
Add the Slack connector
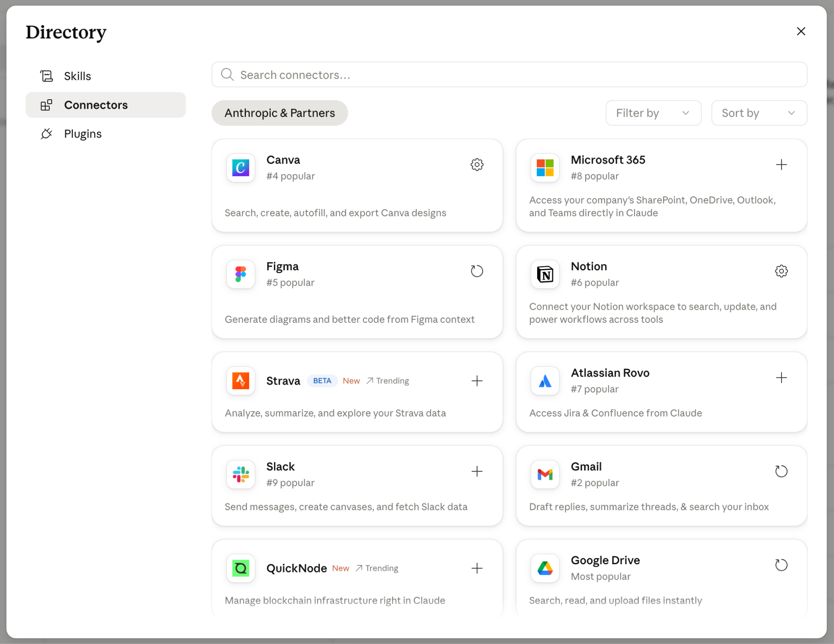[x=477, y=471]
